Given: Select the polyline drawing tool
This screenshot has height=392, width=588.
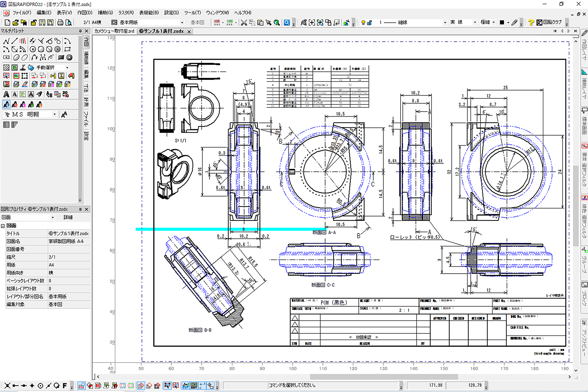Looking at the screenshot, I should (x=6, y=41).
